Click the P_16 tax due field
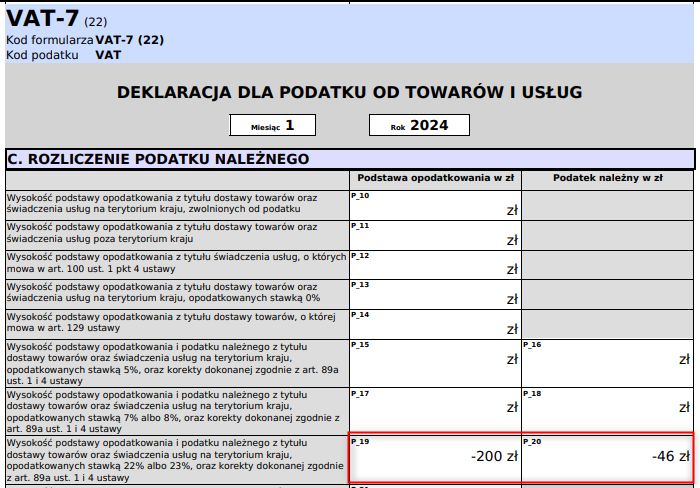Screen dimensions: 700x488 coord(607,362)
